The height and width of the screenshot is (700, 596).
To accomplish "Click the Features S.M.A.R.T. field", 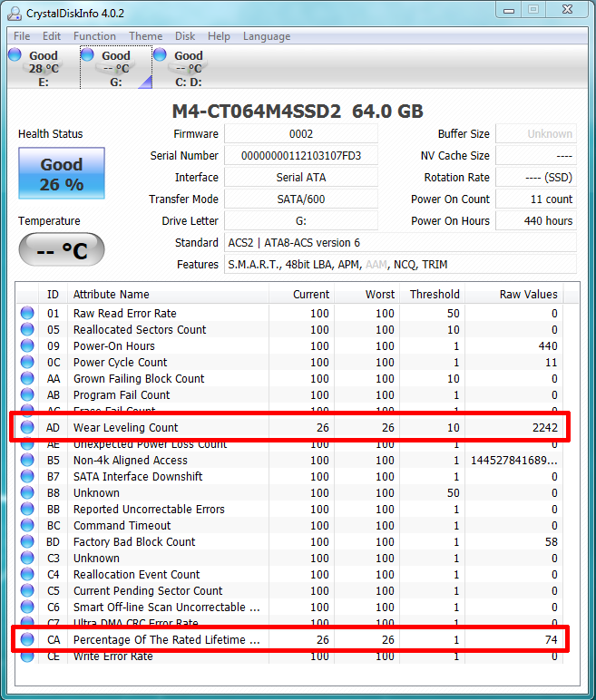I will (400, 265).
